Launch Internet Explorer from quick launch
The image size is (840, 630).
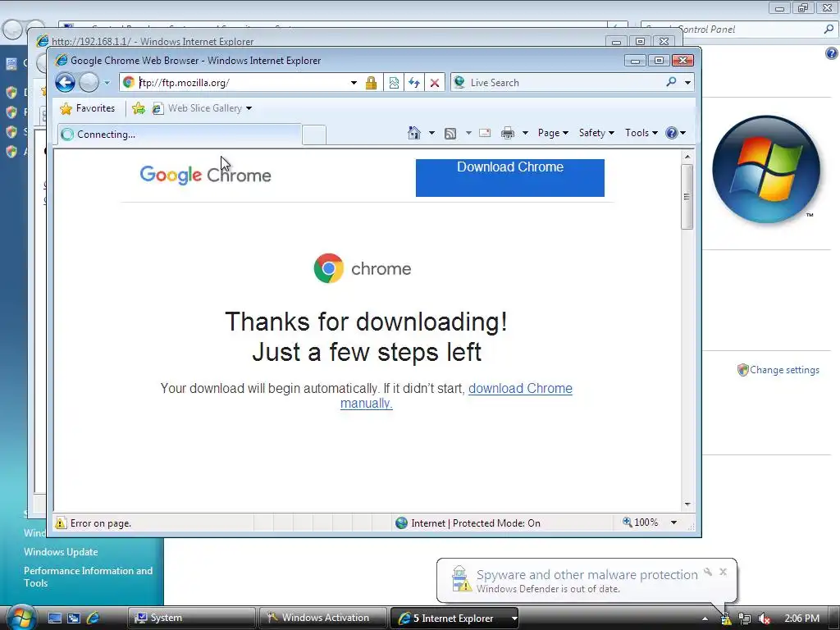coord(93,618)
